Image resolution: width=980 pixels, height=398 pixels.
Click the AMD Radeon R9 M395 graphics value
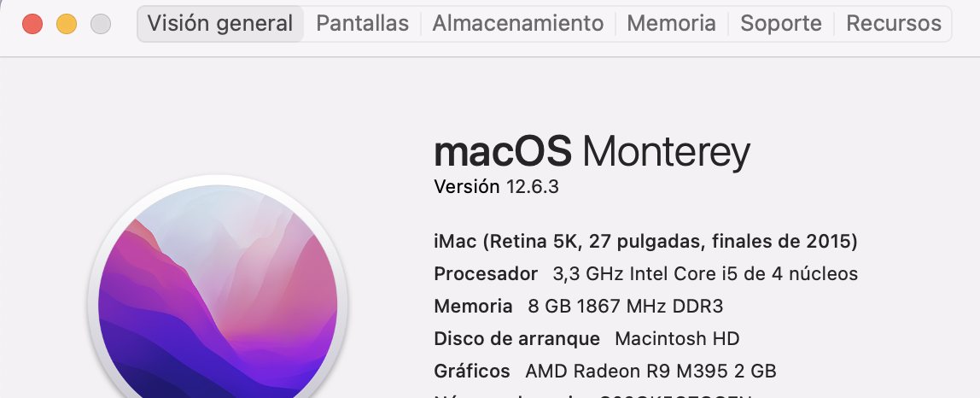[x=650, y=371]
